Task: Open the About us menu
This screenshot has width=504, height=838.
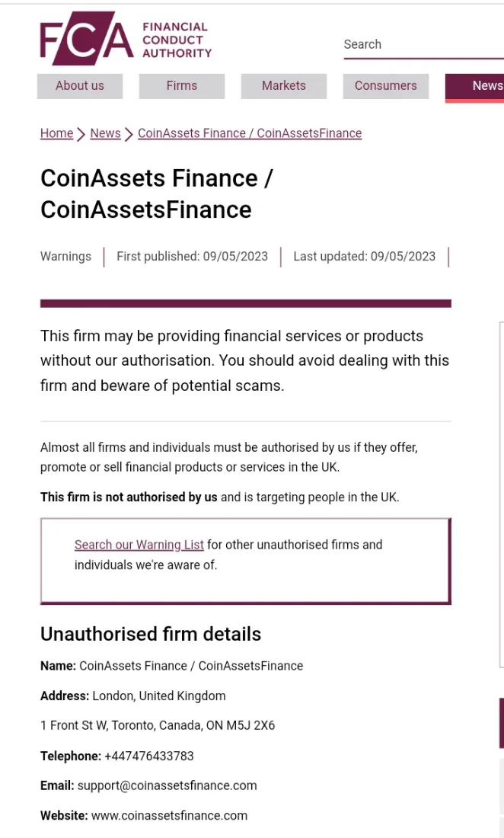Action: [x=80, y=86]
